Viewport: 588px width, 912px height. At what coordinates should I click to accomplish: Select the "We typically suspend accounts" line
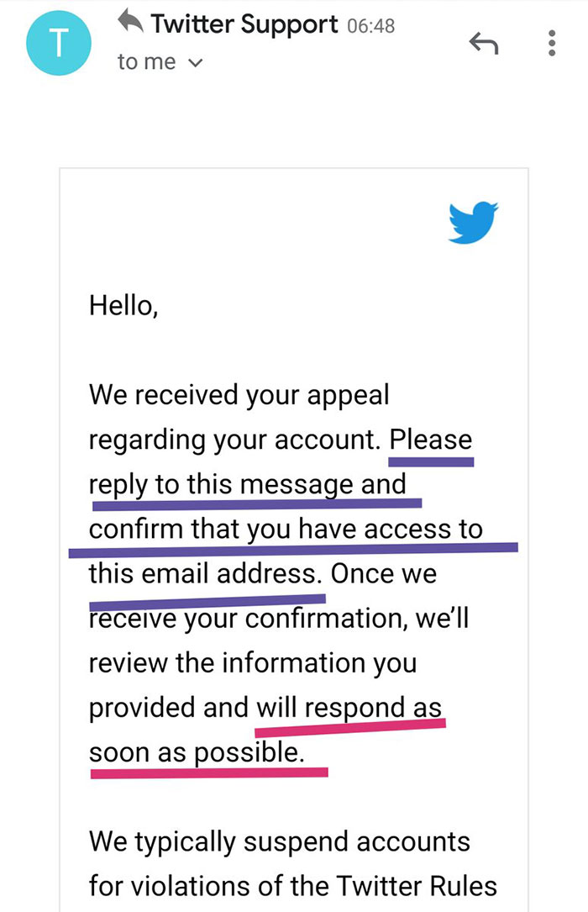(x=281, y=841)
